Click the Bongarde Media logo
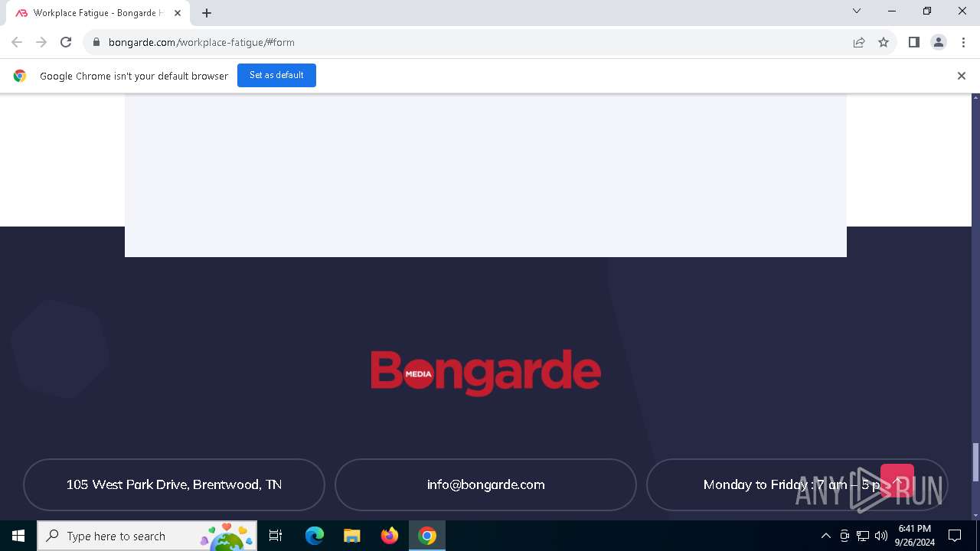The image size is (980, 551). pyautogui.click(x=485, y=373)
